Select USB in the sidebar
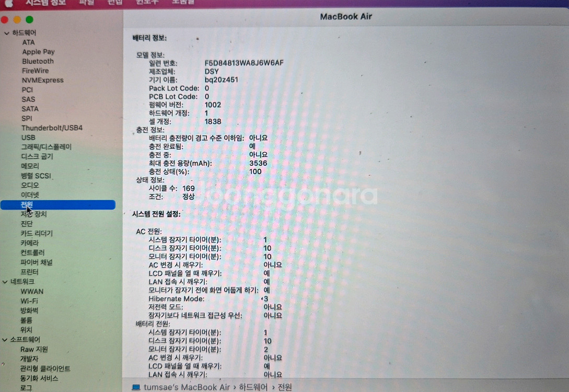569x392 pixels. tap(28, 137)
